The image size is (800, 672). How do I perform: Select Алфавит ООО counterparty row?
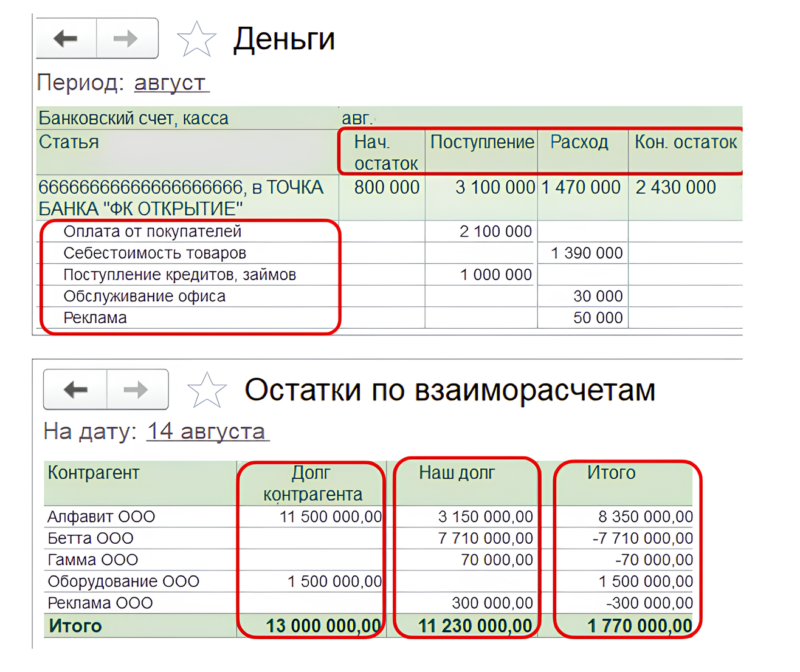[x=102, y=517]
